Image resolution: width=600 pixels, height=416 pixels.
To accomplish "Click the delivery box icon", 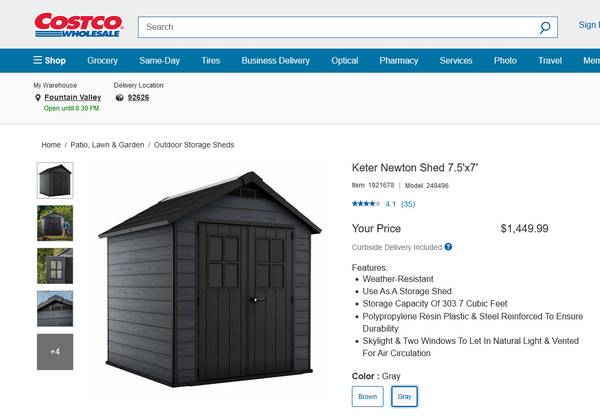I will pyautogui.click(x=119, y=98).
